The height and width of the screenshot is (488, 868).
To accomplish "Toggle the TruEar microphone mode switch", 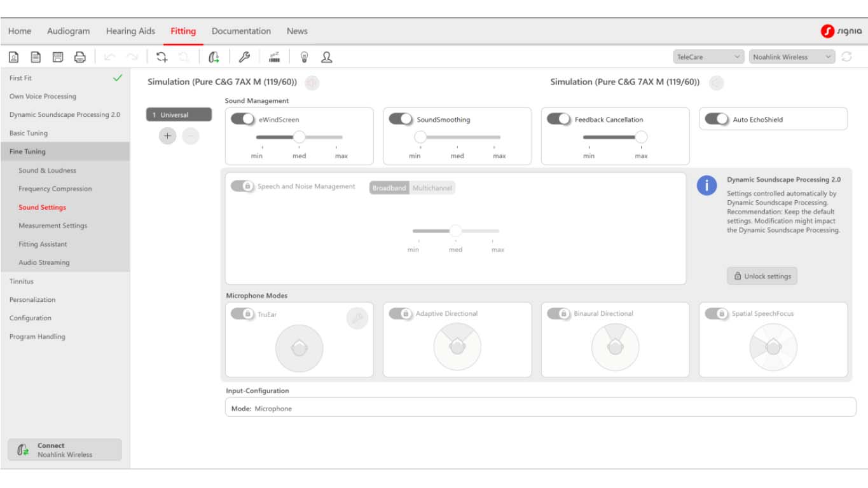I will pyautogui.click(x=243, y=314).
